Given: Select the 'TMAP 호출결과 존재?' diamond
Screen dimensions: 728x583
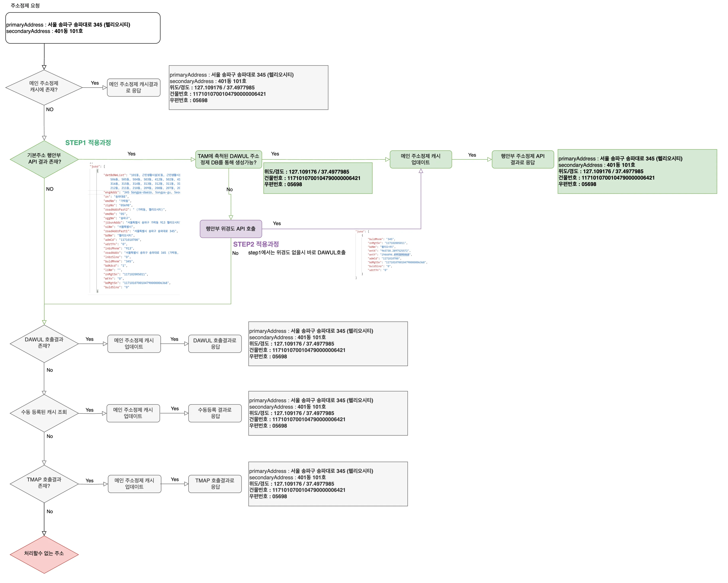Looking at the screenshot, I should point(44,484).
